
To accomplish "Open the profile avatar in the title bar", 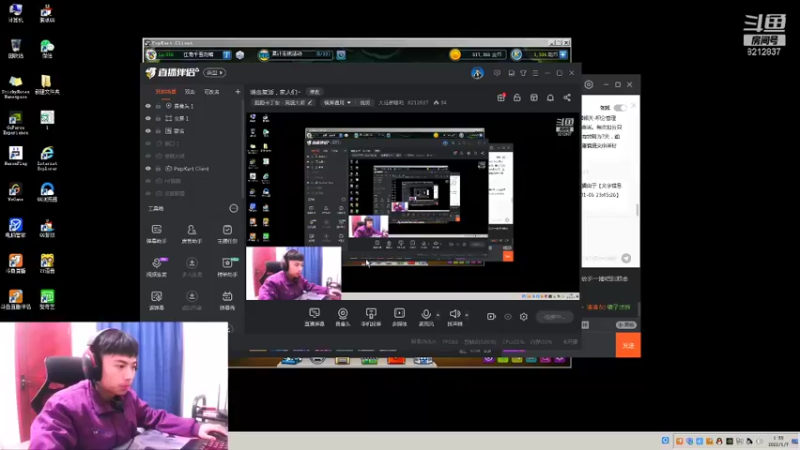I will 477,73.
